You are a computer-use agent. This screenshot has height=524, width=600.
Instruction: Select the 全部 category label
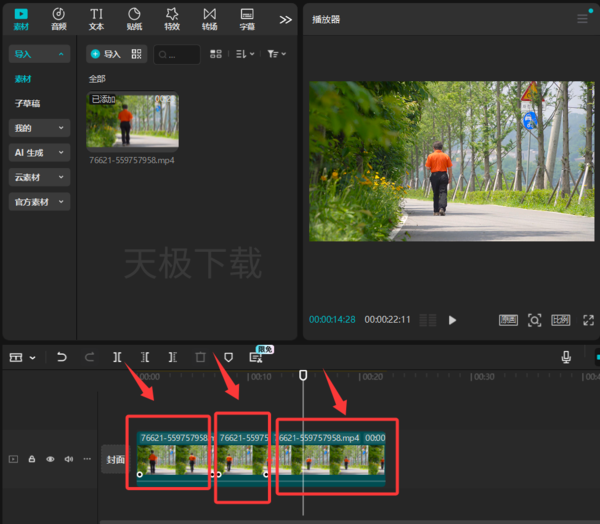pos(97,79)
